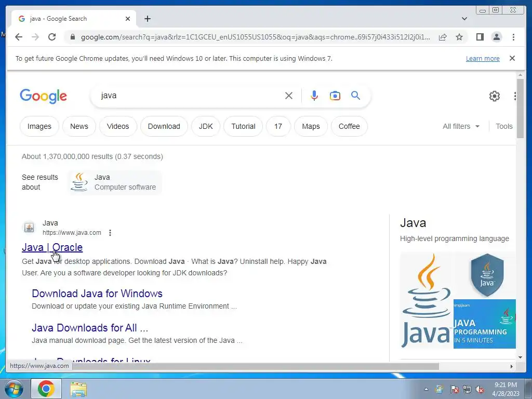Select the Tutorial filter chip
Image resolution: width=532 pixels, height=399 pixels.
[x=243, y=126]
